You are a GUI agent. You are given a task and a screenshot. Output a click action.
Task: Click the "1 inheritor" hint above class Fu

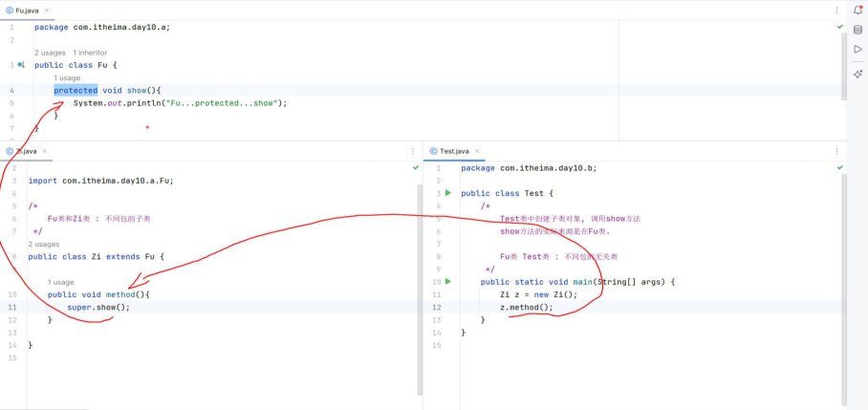90,53
